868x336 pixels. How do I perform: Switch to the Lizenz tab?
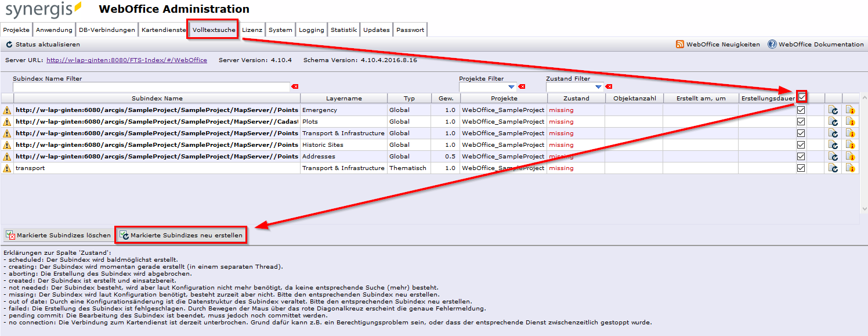[252, 29]
